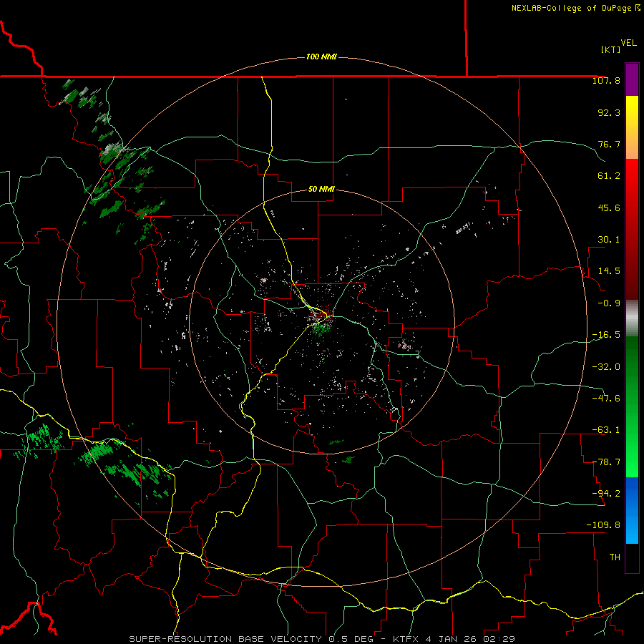The width and height of the screenshot is (644, 644).
Task: Click the 92.3 velocity scale value
Action: (609, 112)
